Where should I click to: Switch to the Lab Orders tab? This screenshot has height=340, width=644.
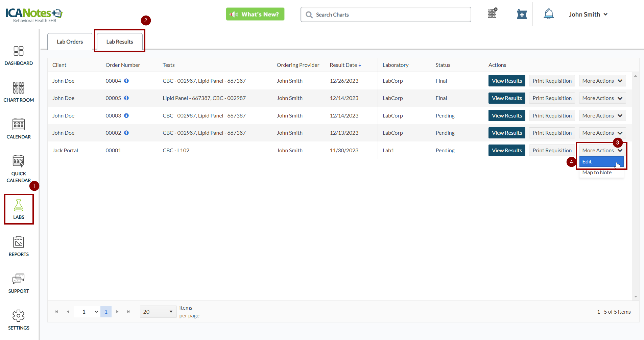[x=70, y=42]
